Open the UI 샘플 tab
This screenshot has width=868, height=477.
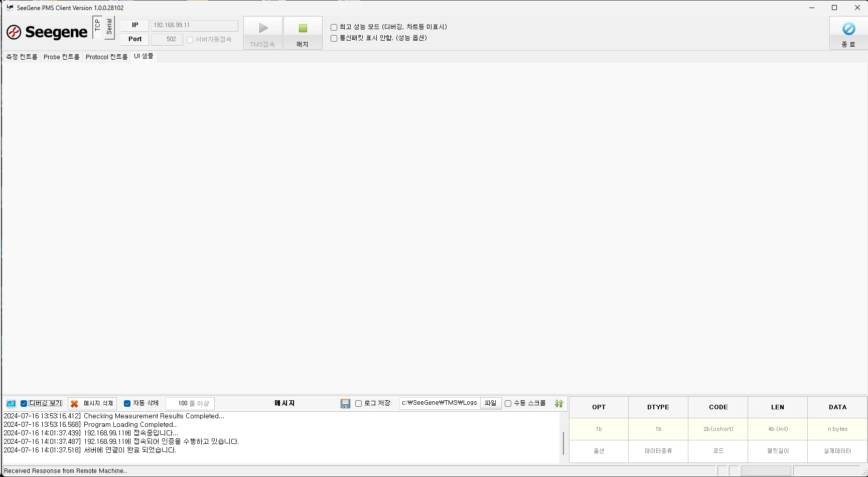[143, 56]
